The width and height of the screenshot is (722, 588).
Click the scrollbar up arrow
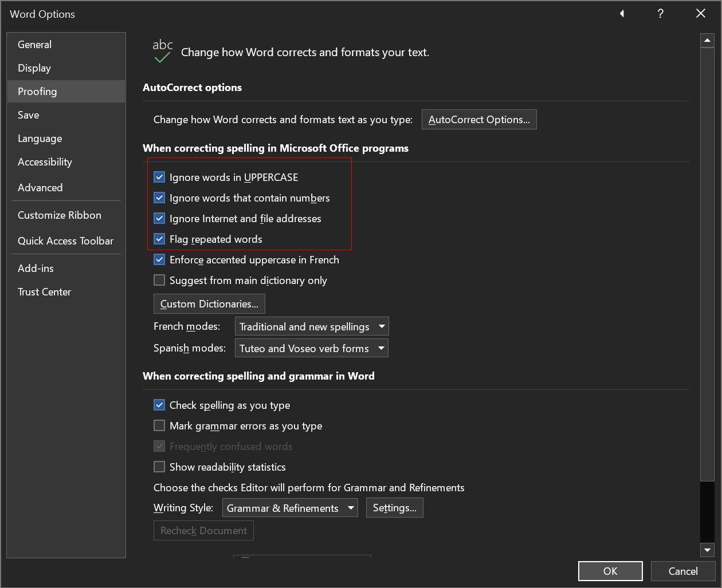[x=707, y=41]
